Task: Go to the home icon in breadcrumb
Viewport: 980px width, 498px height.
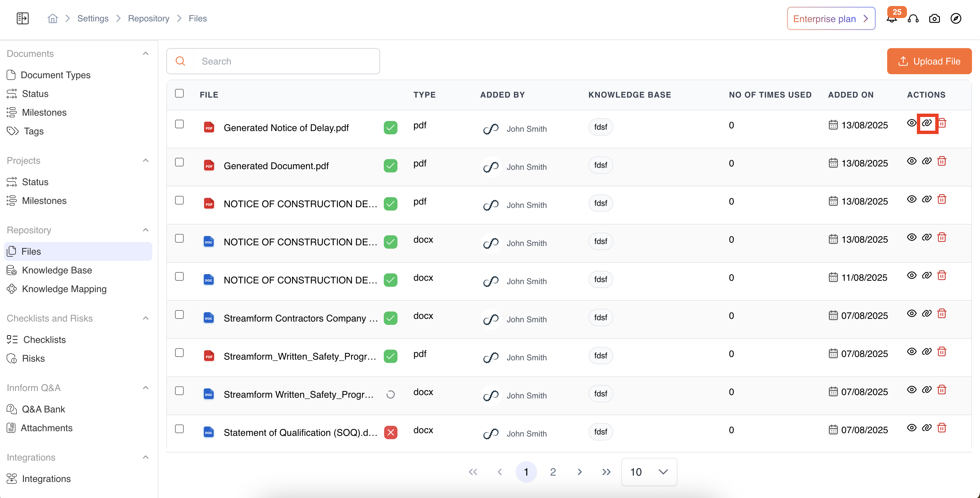Action: (52, 18)
